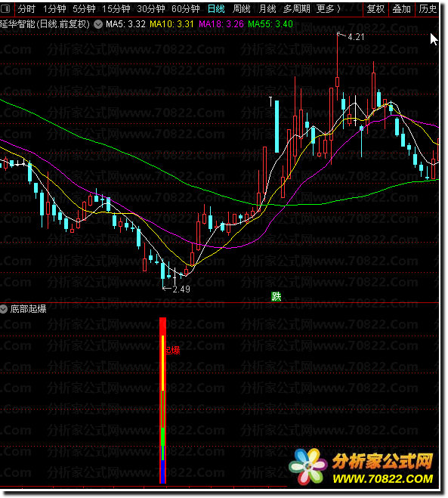448x498 pixels.
Task: Switch to the 15分钟 chart
Action: (116, 9)
